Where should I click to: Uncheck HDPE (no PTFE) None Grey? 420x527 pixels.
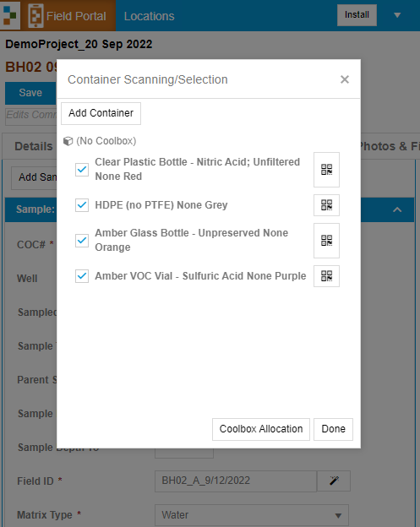tap(82, 205)
